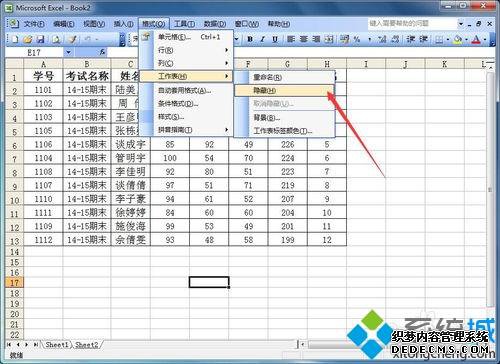The image size is (500, 364).
Task: Open the 数据(D) menu
Action: tap(215, 24)
